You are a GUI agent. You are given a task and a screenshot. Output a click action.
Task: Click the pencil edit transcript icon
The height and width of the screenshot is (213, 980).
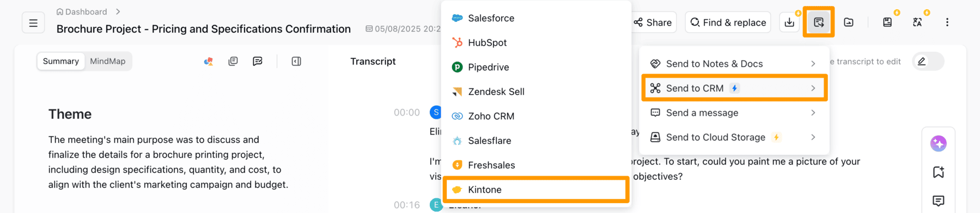click(x=922, y=62)
